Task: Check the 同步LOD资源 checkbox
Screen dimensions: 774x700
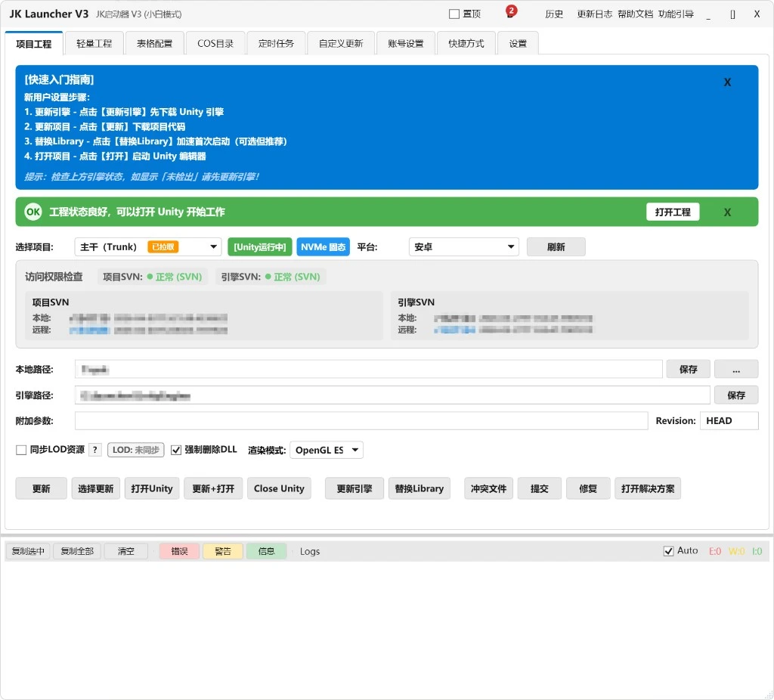Action: 20,449
